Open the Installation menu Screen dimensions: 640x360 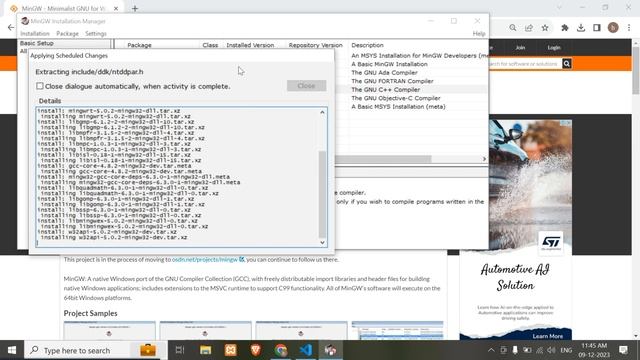[x=35, y=33]
